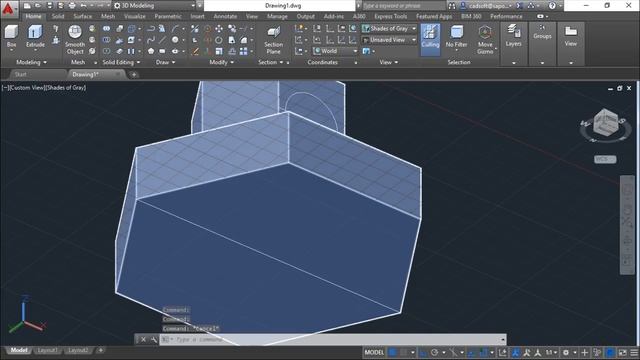640x360 pixels.
Task: Click the New file icon in quick access
Action: [27, 6]
